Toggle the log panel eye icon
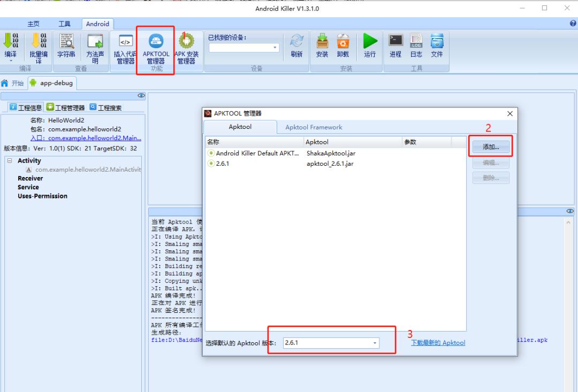The height and width of the screenshot is (392, 578). tap(570, 211)
